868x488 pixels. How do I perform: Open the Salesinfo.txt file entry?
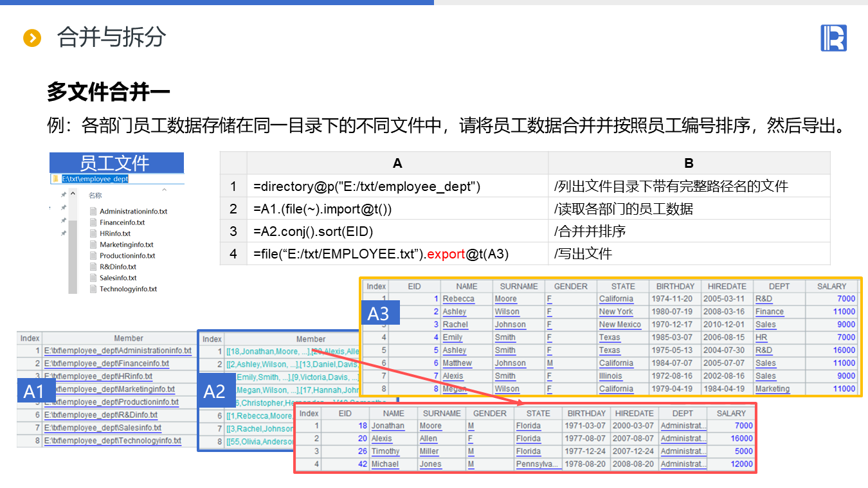(118, 278)
